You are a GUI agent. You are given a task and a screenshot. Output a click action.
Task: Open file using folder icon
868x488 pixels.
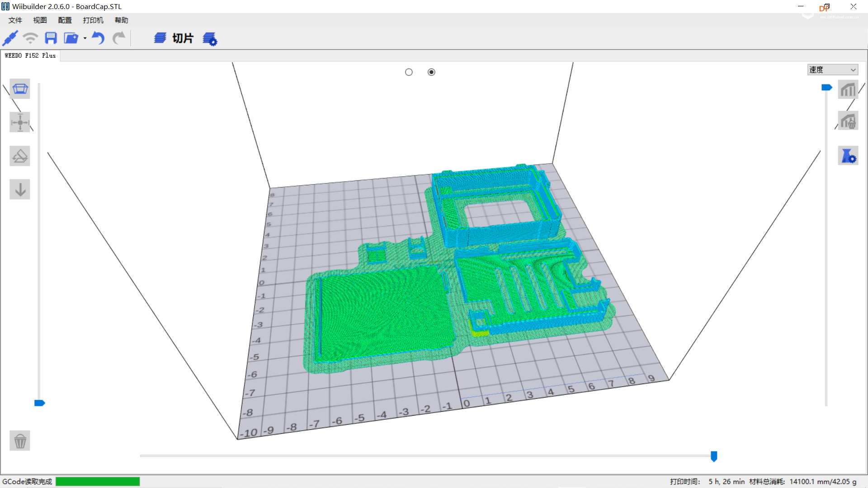71,38
